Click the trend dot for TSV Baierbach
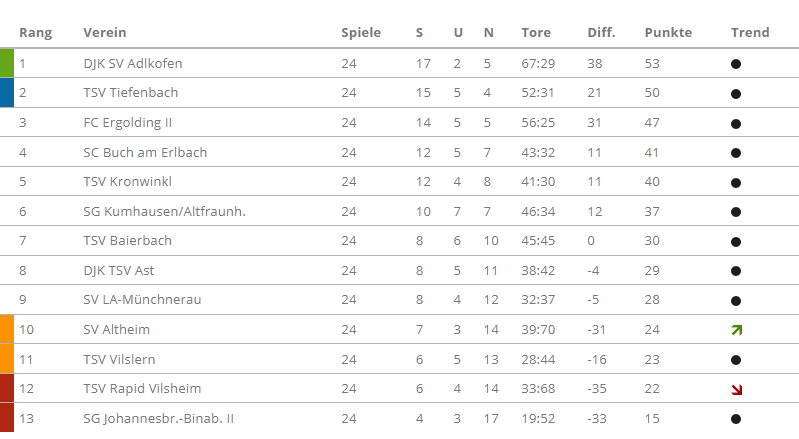This screenshot has width=799, height=439. click(x=736, y=242)
